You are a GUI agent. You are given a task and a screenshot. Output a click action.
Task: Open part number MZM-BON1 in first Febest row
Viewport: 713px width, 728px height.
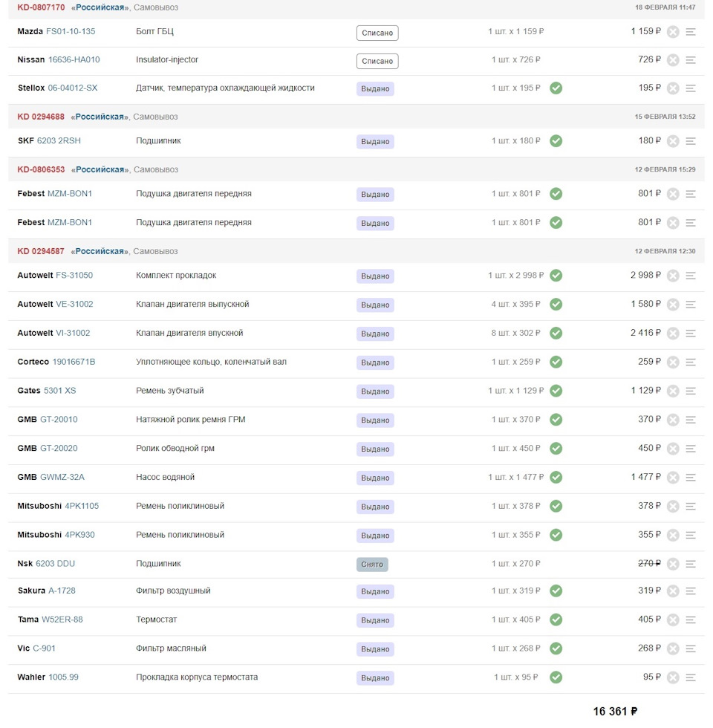pyautogui.click(x=70, y=194)
